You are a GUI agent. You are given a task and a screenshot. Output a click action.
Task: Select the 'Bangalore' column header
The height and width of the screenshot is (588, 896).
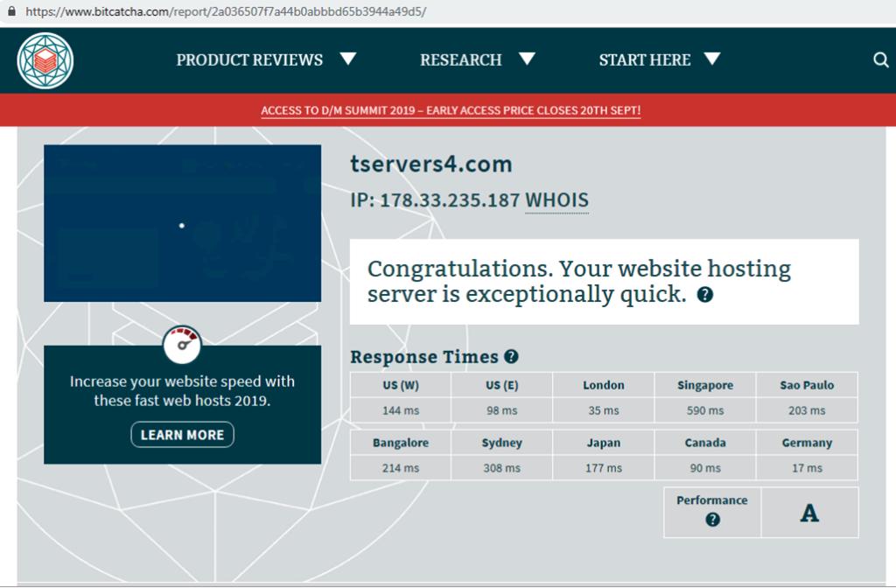click(401, 443)
